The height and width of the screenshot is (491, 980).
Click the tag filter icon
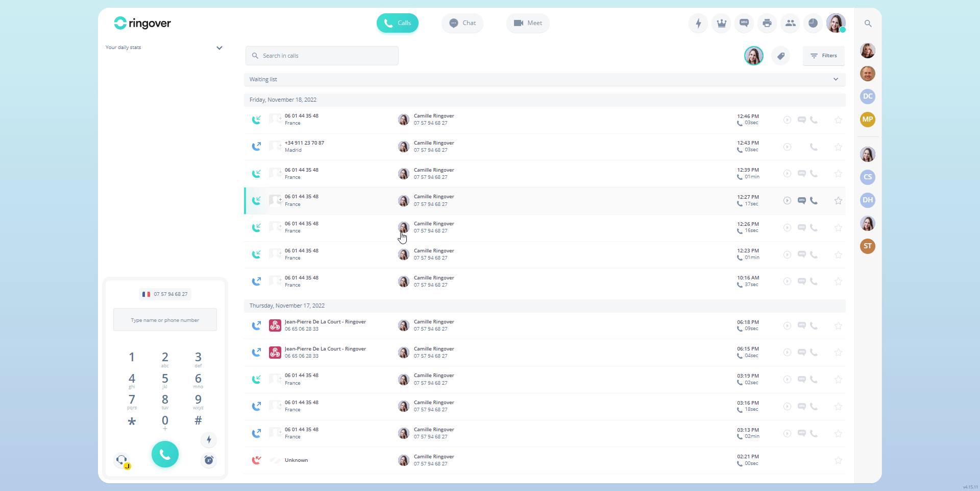click(780, 56)
